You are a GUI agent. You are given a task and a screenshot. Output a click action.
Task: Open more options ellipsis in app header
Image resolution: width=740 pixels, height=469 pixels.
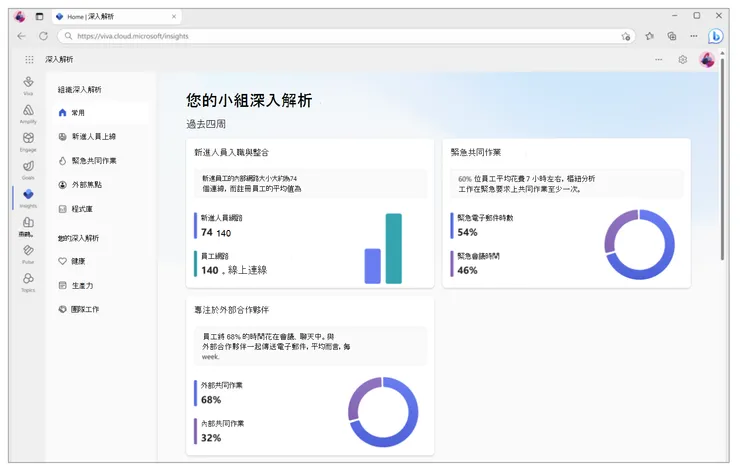click(x=658, y=59)
